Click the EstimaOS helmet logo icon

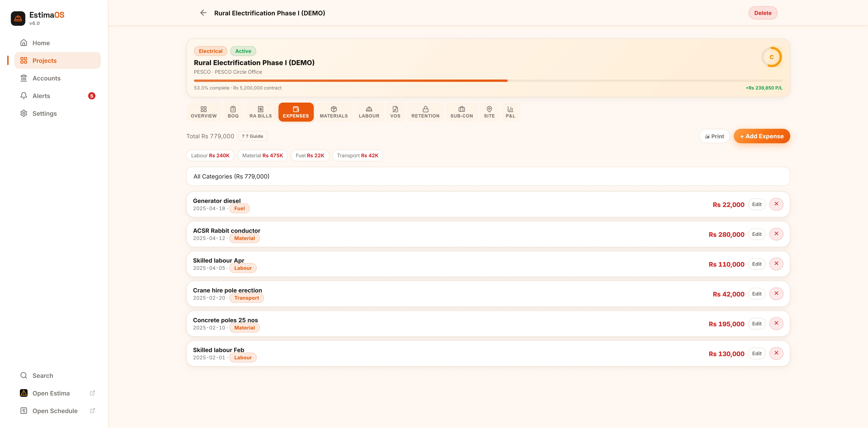(x=18, y=19)
